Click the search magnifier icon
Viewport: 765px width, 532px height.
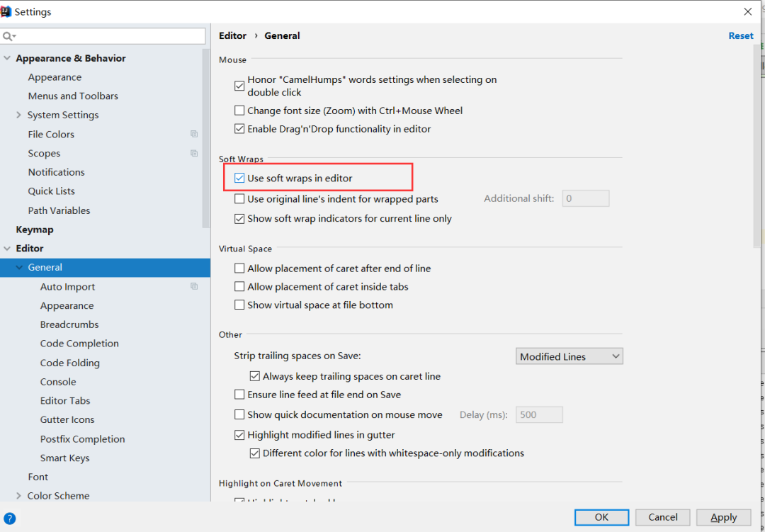click(8, 36)
